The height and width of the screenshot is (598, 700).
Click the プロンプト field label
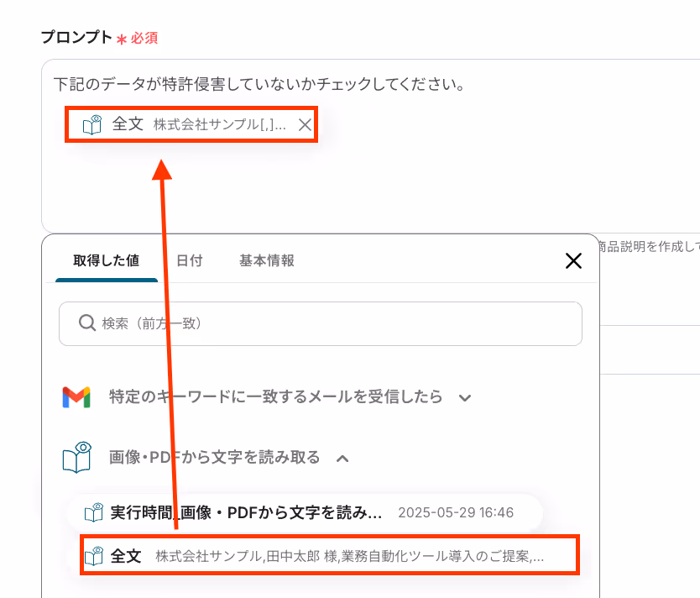tap(76, 37)
